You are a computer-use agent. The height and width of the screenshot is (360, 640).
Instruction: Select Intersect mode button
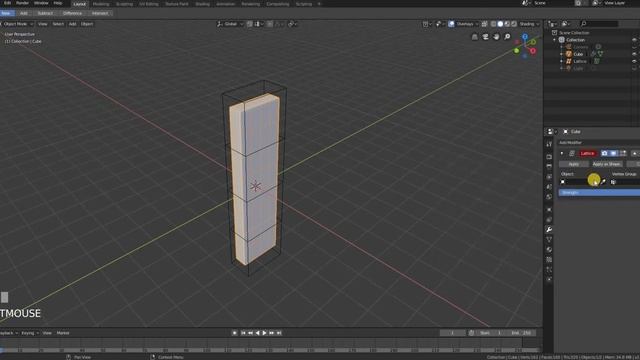[100, 13]
